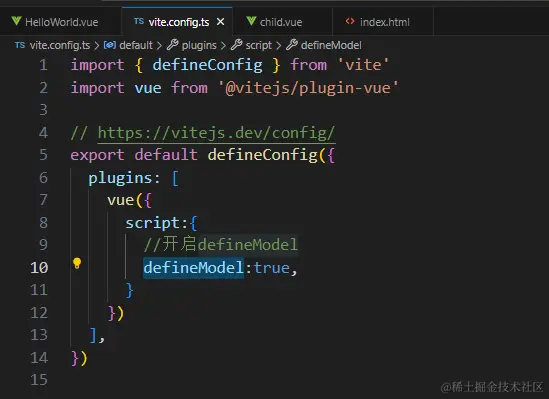Click 'export' keyword on line 5
549x399 pixels.
click(x=97, y=155)
